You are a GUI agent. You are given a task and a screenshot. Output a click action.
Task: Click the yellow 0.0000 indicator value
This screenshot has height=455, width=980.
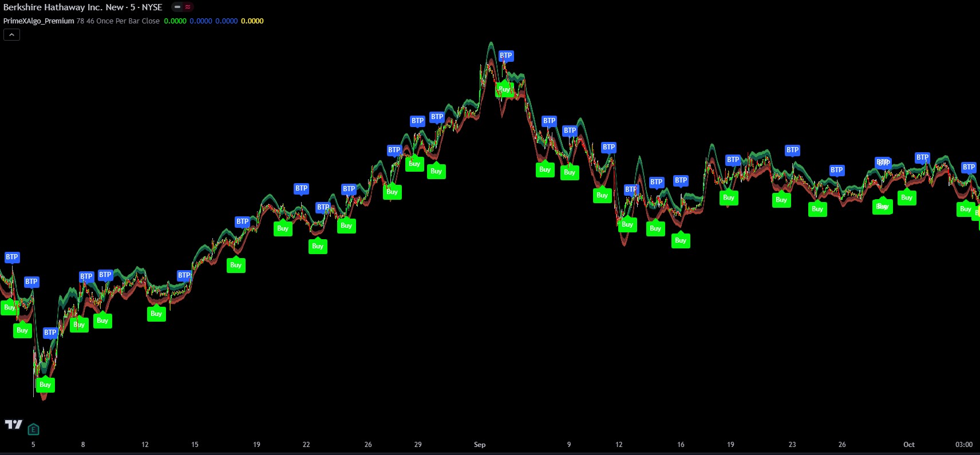pos(252,21)
